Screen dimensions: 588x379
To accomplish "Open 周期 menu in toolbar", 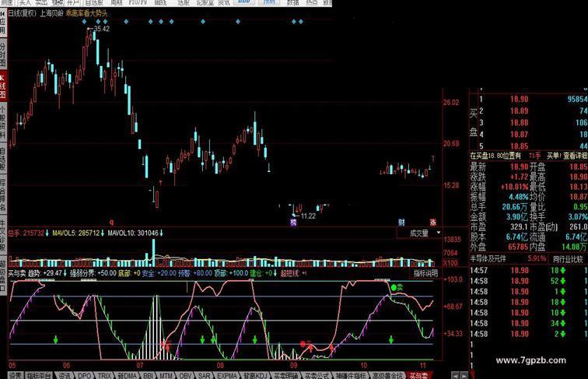I will [x=116, y=2].
